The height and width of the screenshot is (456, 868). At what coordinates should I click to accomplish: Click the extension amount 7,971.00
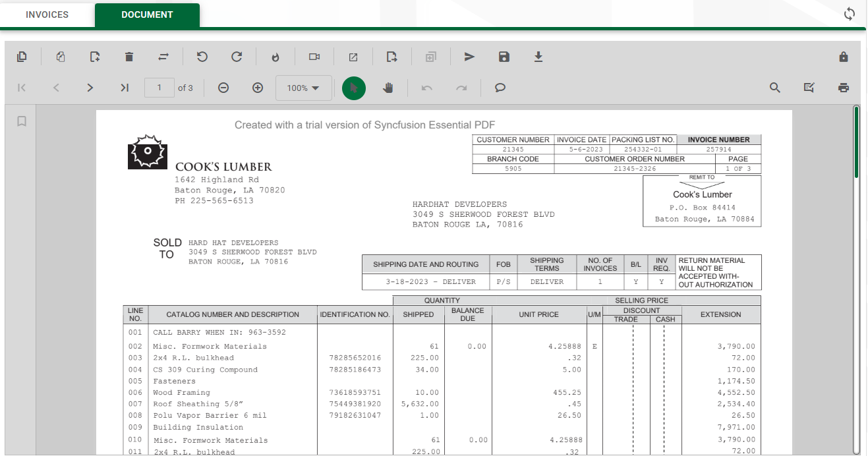point(736,427)
